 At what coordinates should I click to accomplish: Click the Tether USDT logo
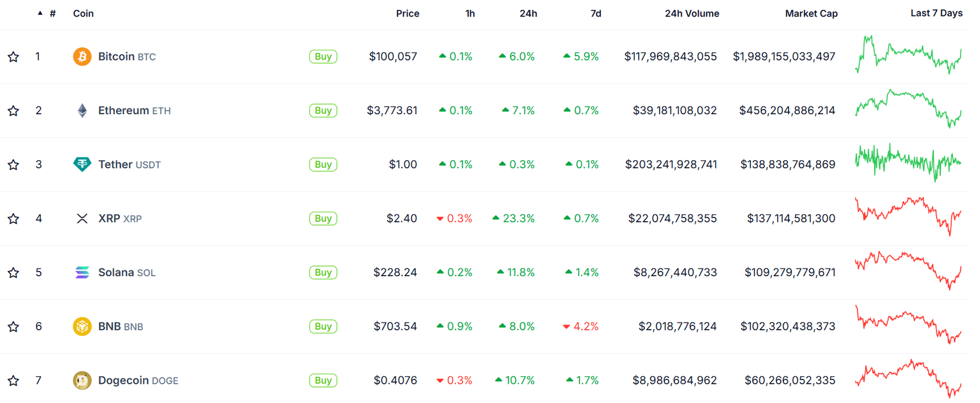(x=82, y=164)
